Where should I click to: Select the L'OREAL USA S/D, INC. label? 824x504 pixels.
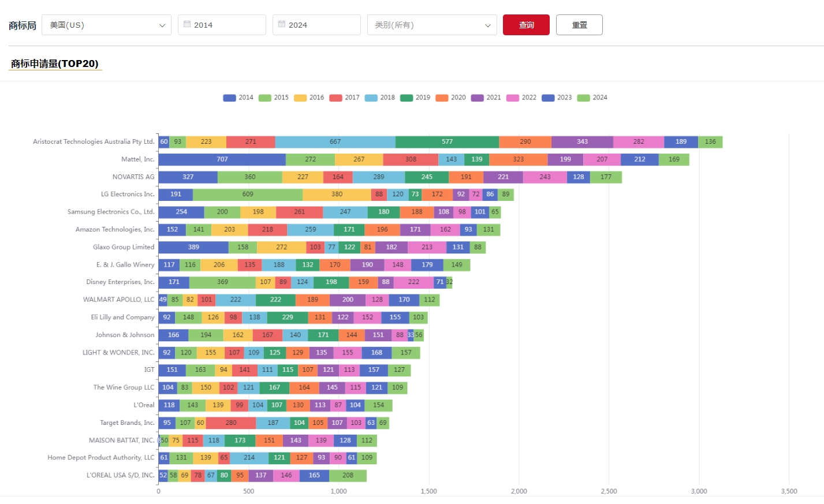(121, 475)
